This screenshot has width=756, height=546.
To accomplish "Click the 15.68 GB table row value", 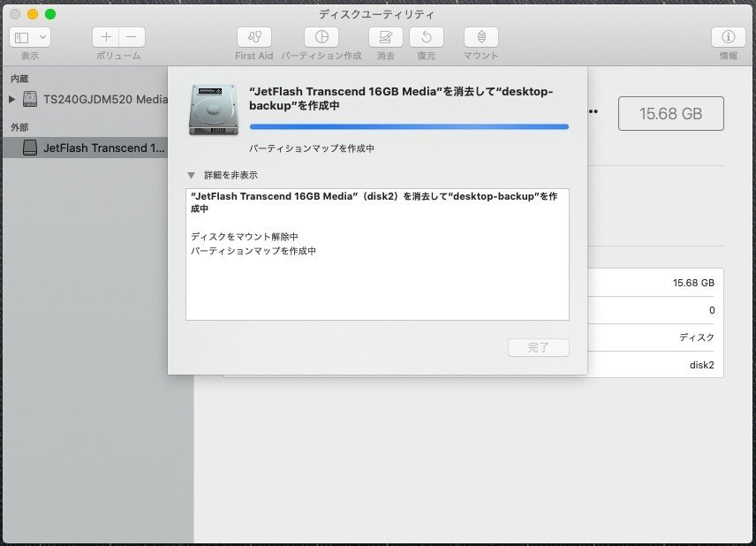I will pos(693,283).
